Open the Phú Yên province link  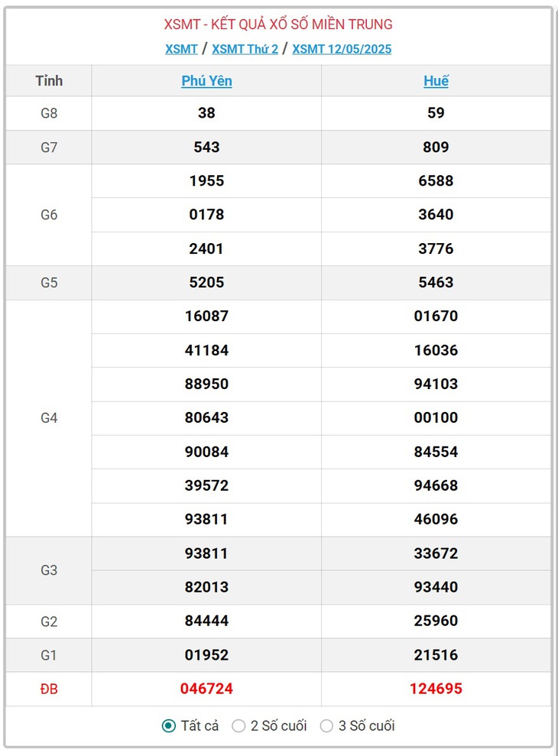(x=206, y=80)
